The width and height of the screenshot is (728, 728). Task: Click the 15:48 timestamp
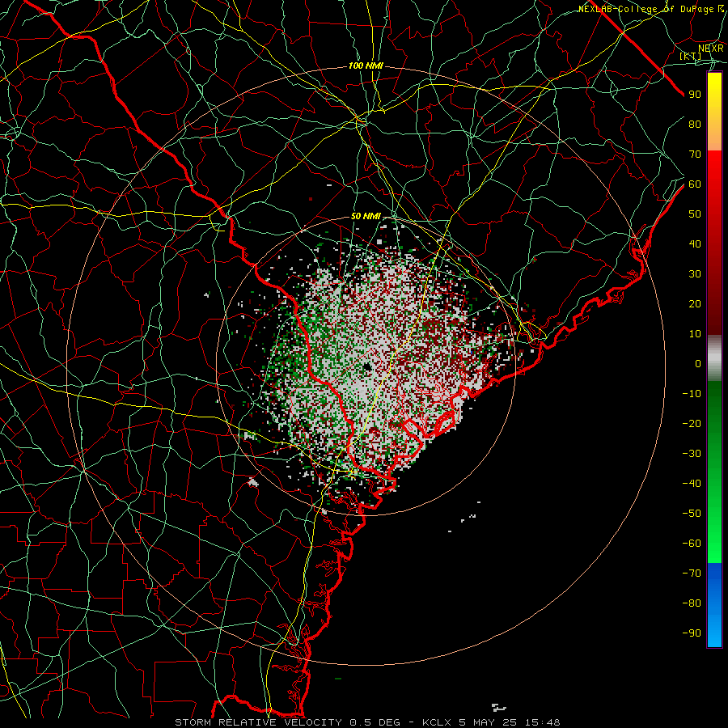coord(542,722)
